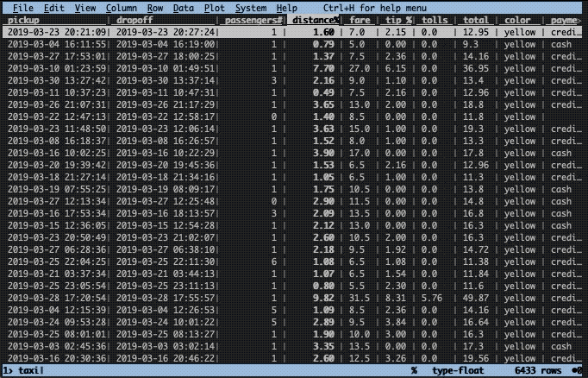Open the Column menu

(x=121, y=8)
